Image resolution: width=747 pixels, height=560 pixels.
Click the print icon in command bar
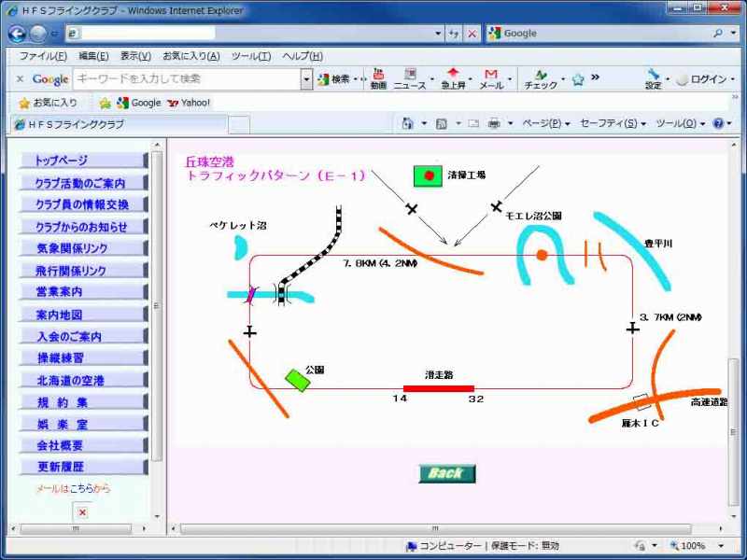point(494,123)
